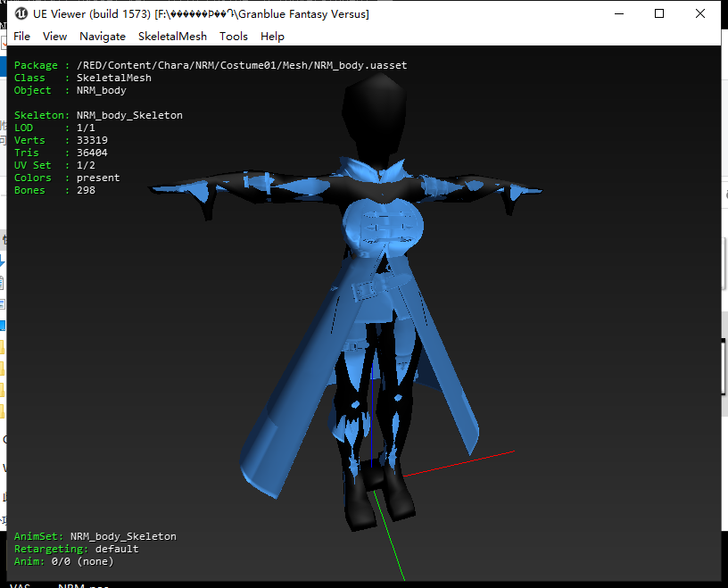Click the Colors present value
The image size is (728, 588).
98,178
